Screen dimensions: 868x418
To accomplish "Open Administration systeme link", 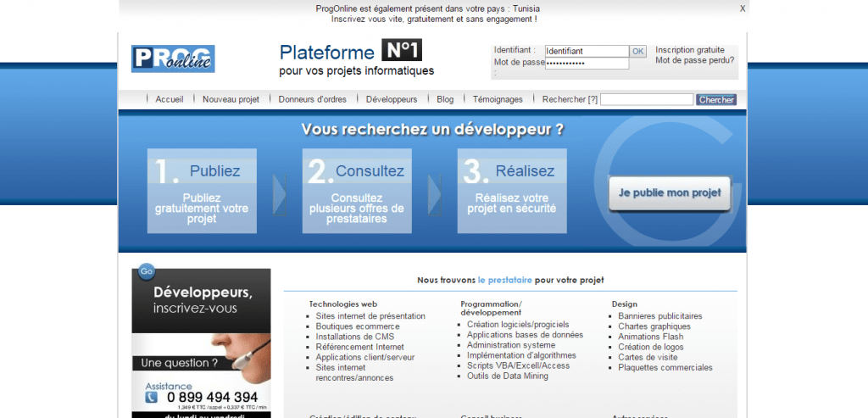I will pyautogui.click(x=511, y=345).
